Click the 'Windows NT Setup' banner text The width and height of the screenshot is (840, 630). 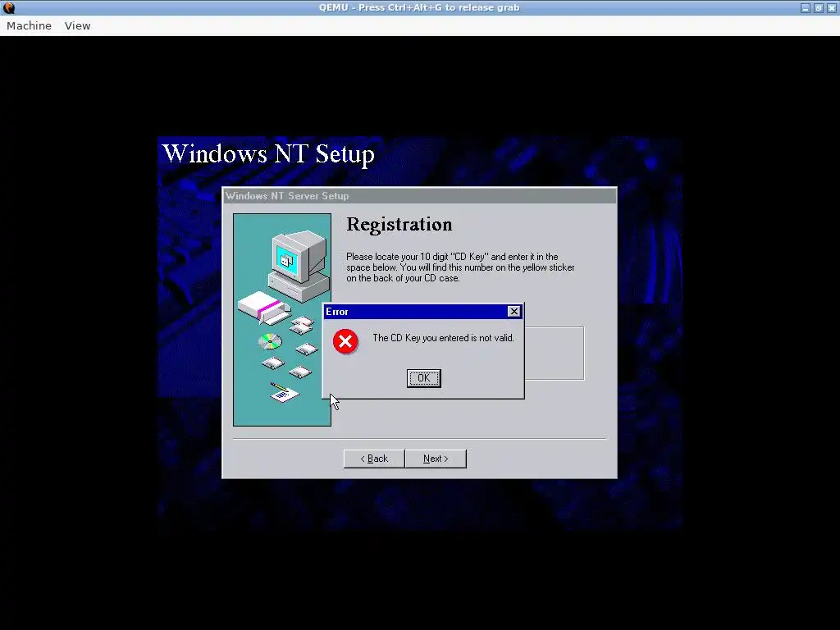(x=268, y=153)
